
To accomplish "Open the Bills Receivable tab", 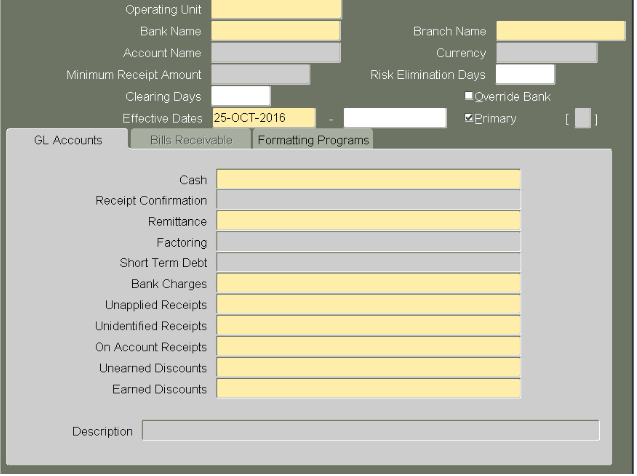I will [191, 140].
